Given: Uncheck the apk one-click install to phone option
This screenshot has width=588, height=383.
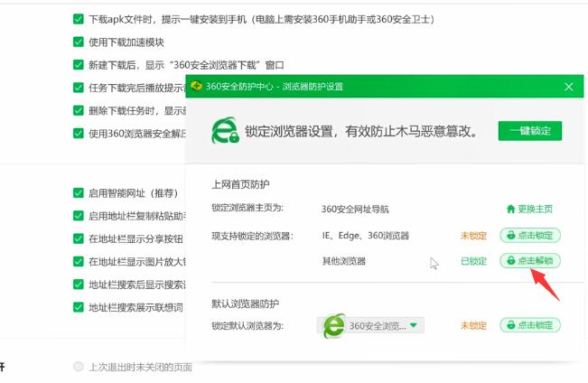Looking at the screenshot, I should [x=78, y=19].
